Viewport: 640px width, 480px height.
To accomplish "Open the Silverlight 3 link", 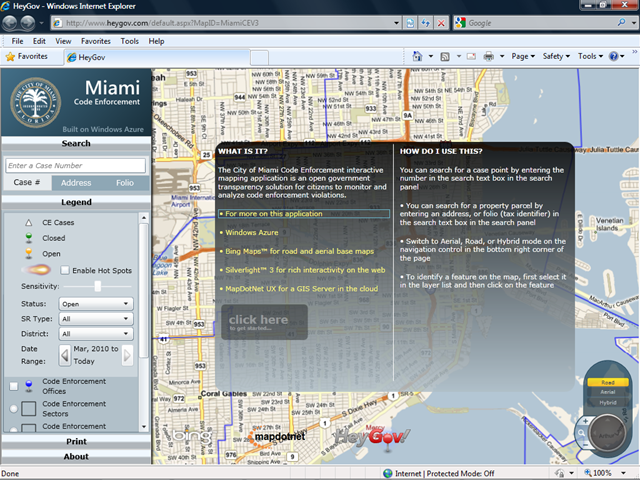I will 305,270.
